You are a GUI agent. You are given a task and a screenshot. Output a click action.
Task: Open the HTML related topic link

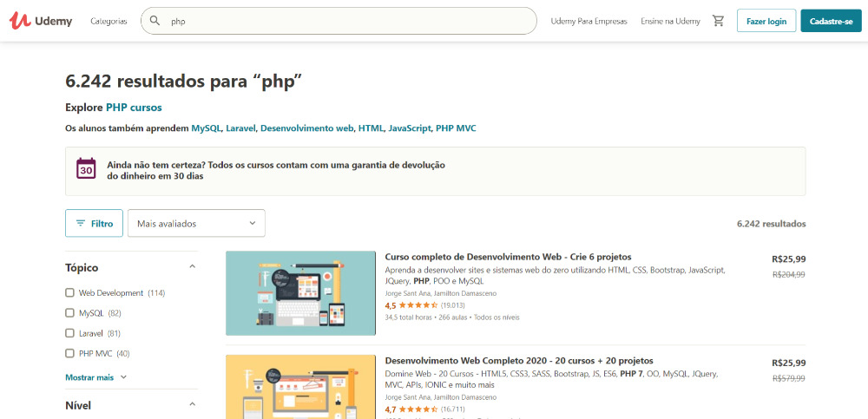coord(371,128)
